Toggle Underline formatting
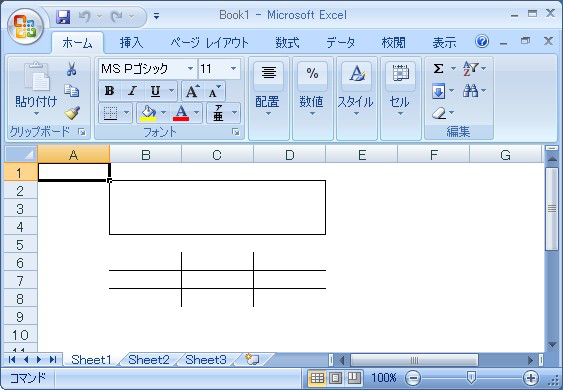Screen dimensions: 563x390 tap(155, 92)
